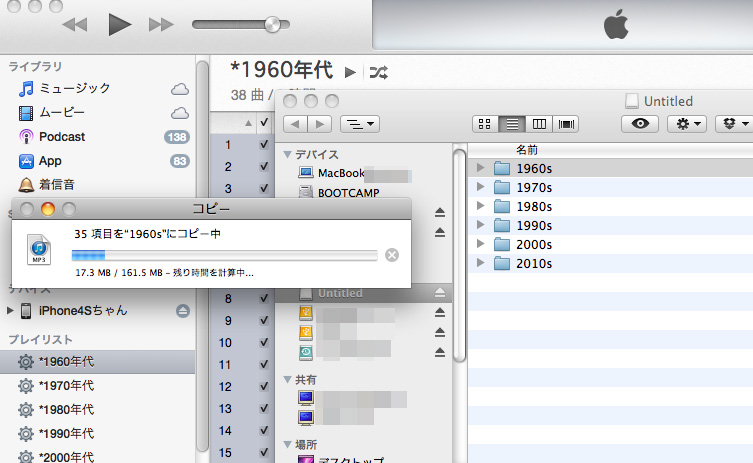The height and width of the screenshot is (463, 753).
Task: Select the 2000s folder row
Action: [610, 244]
